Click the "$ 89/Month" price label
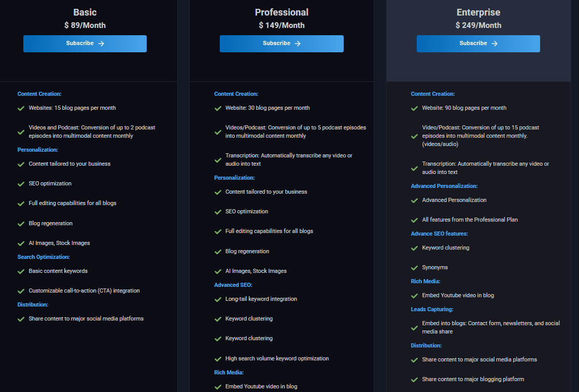 point(84,25)
